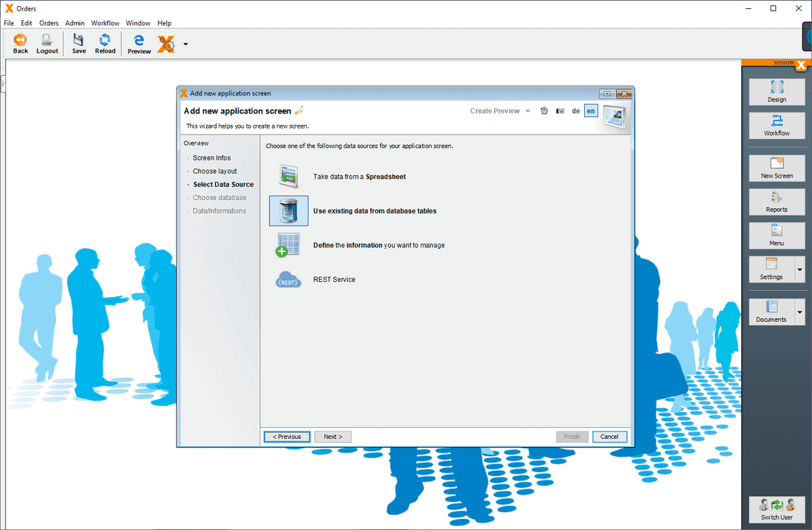Viewport: 812px width, 530px height.
Task: Click the Next button in the wizard
Action: pos(332,436)
